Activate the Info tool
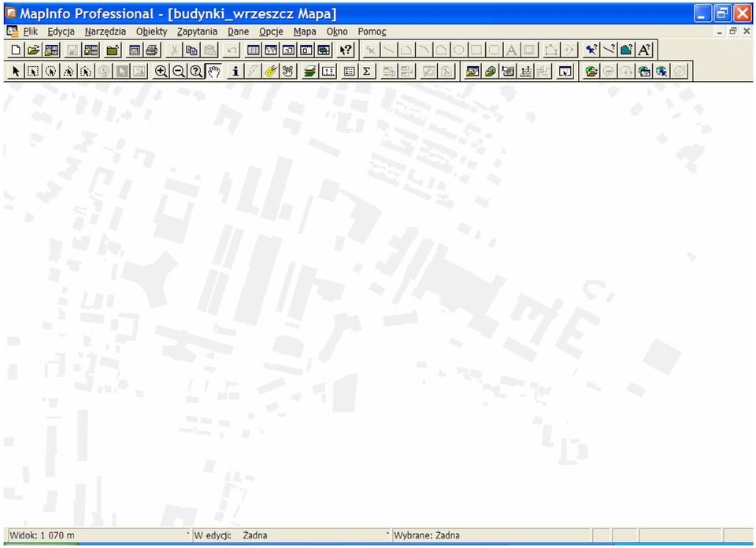The height and width of the screenshot is (548, 756). (235, 72)
